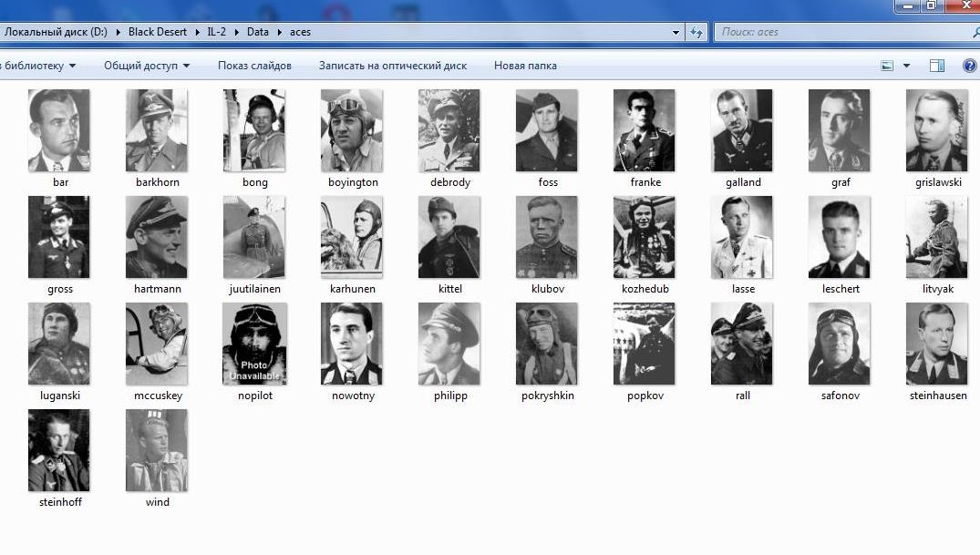The height and width of the screenshot is (555, 980).
Task: Select the popkov photo thumbnail
Action: (645, 344)
